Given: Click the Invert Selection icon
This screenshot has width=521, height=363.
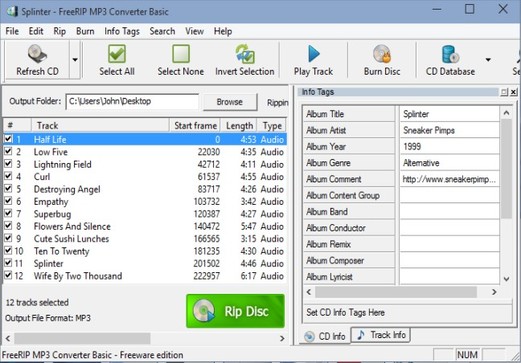Looking at the screenshot, I should (245, 54).
